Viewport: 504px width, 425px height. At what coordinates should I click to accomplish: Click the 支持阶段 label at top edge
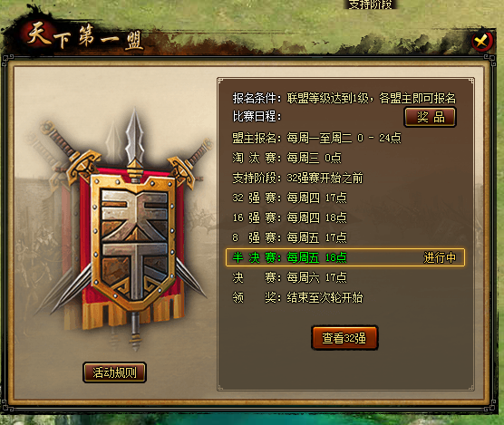371,5
